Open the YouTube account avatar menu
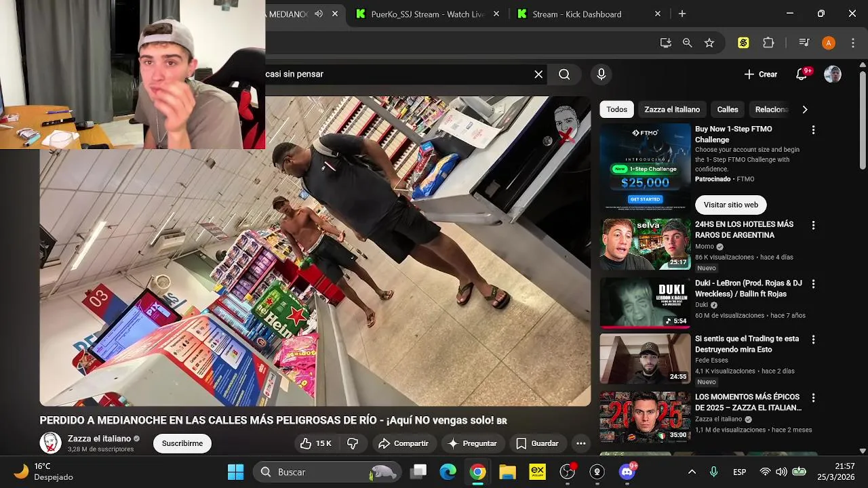Image resolution: width=868 pixels, height=488 pixels. (833, 75)
